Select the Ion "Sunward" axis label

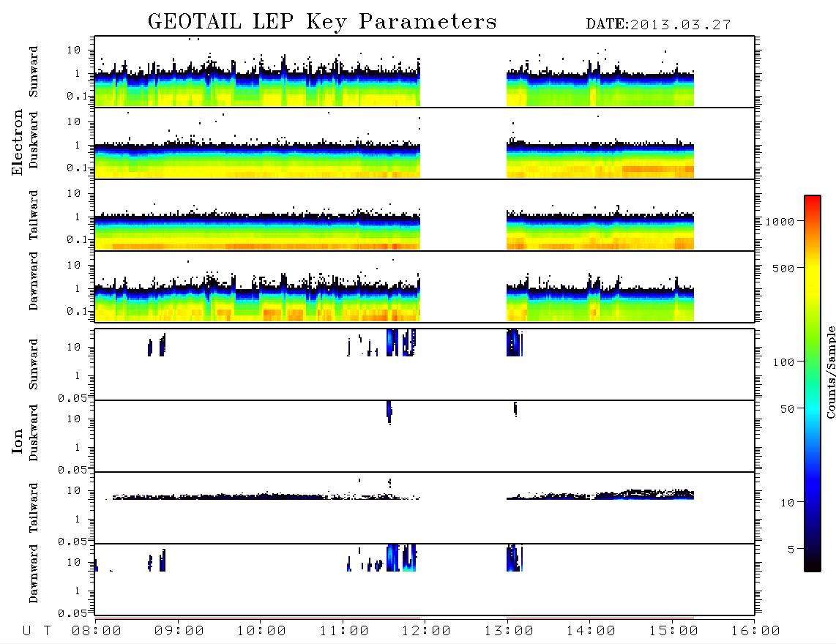point(34,364)
